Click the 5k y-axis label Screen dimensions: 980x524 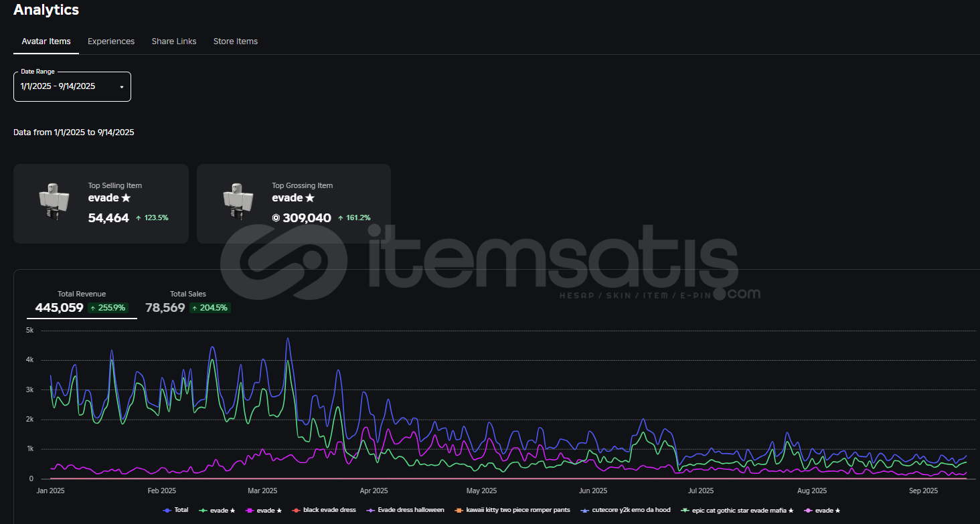click(29, 330)
